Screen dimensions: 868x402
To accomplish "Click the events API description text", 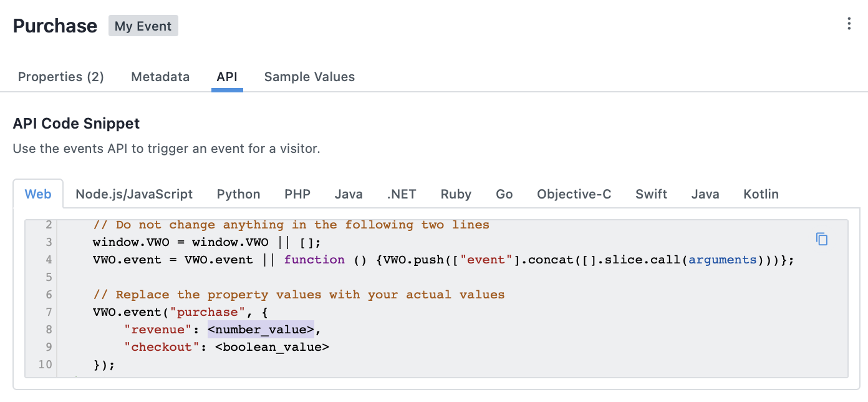I will pyautogui.click(x=166, y=149).
